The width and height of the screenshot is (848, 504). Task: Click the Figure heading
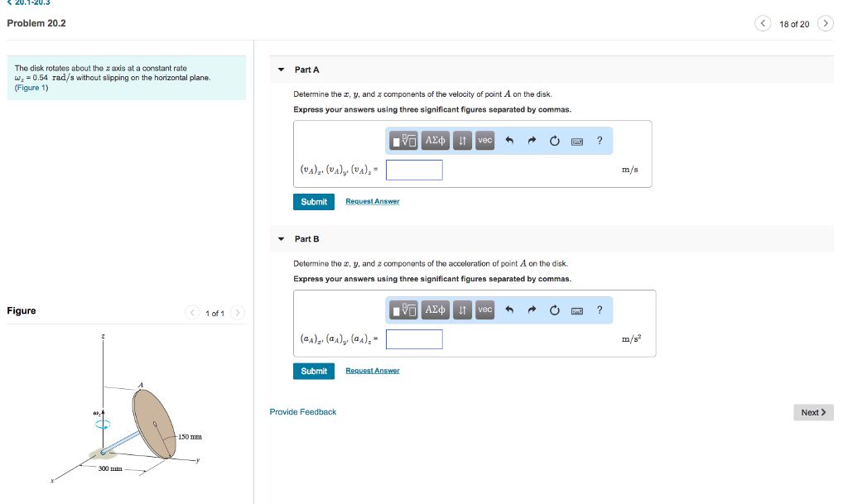[x=22, y=310]
